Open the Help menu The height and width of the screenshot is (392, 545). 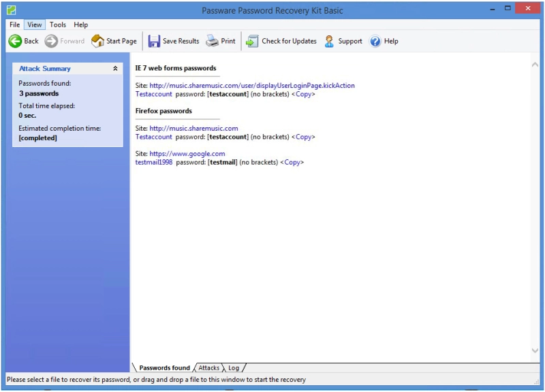(x=80, y=24)
